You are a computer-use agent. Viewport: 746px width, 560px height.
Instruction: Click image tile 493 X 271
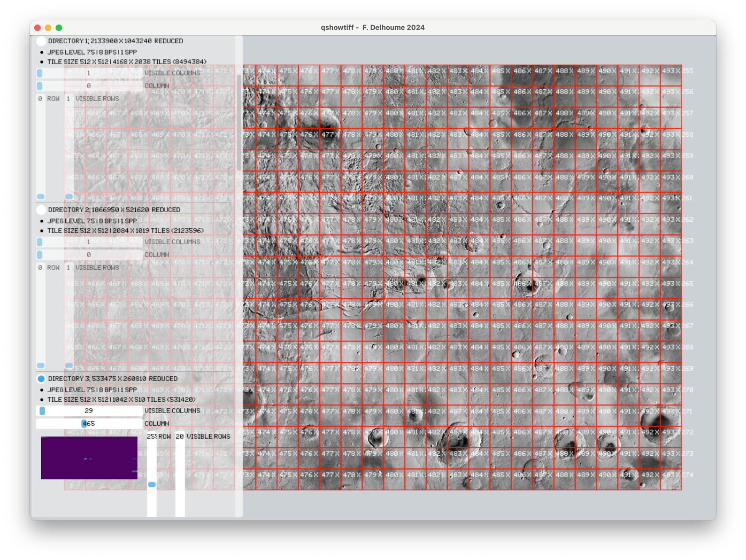pos(671,416)
